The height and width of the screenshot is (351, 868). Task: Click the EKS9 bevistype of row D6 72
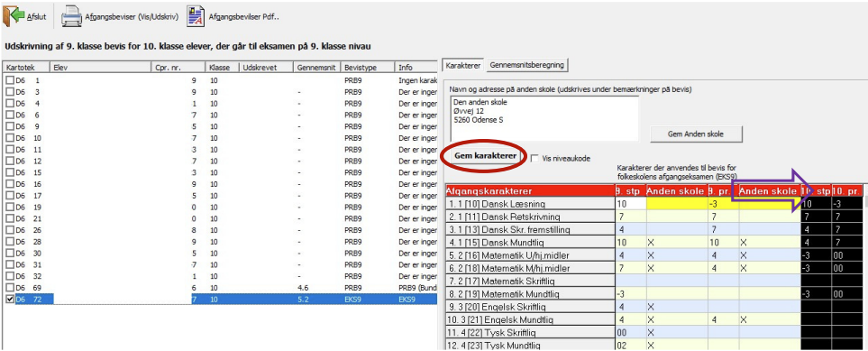[352, 299]
